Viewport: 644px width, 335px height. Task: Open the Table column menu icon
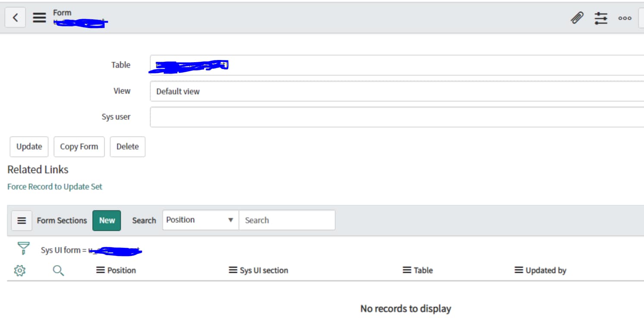pos(407,270)
